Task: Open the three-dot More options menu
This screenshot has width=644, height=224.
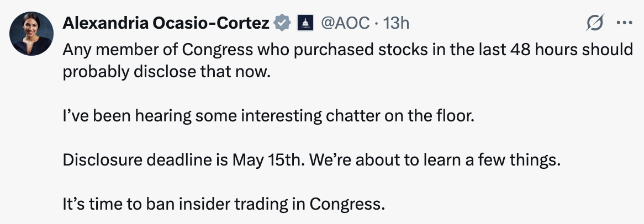Action: [624, 23]
